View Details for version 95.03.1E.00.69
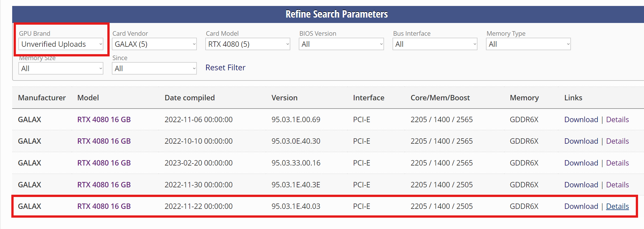Screen dimensions: 644x229 [x=617, y=120]
